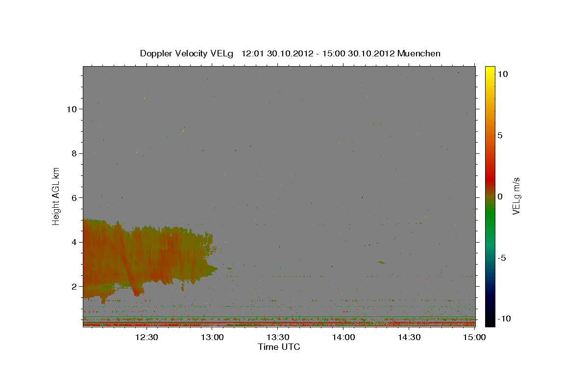Viewport: 588px width, 392px height.
Task: Click the "Height AGL km" axis label
Action: [56, 196]
